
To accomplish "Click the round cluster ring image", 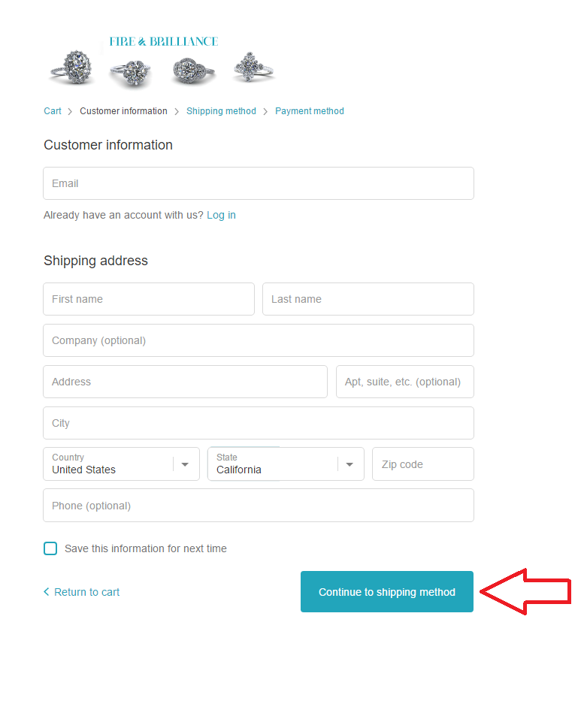I will point(132,73).
